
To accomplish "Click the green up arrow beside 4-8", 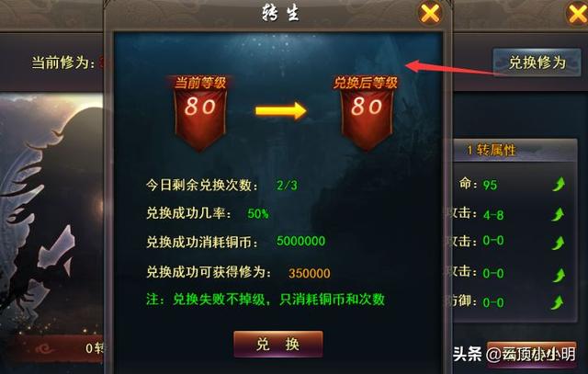I will [559, 215].
